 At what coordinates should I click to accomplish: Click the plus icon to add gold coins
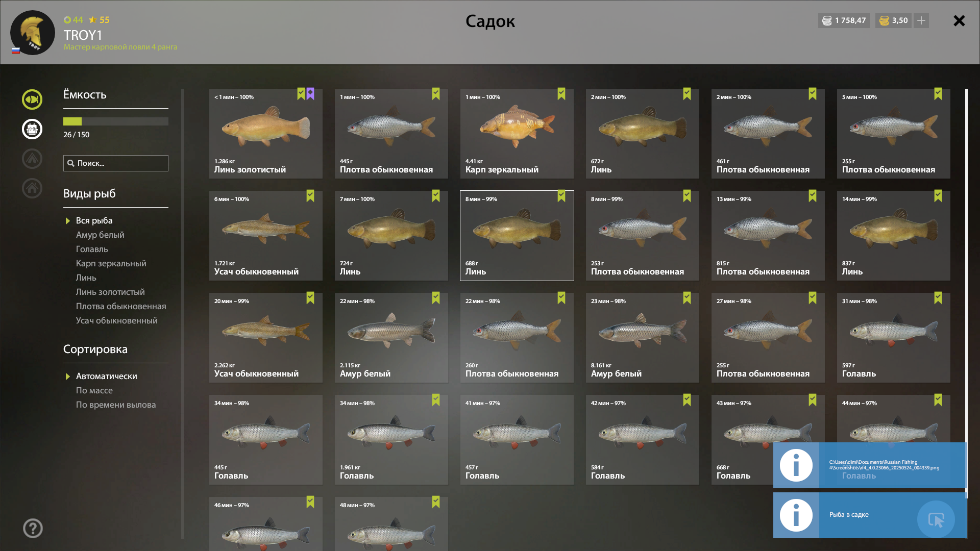pyautogui.click(x=921, y=20)
